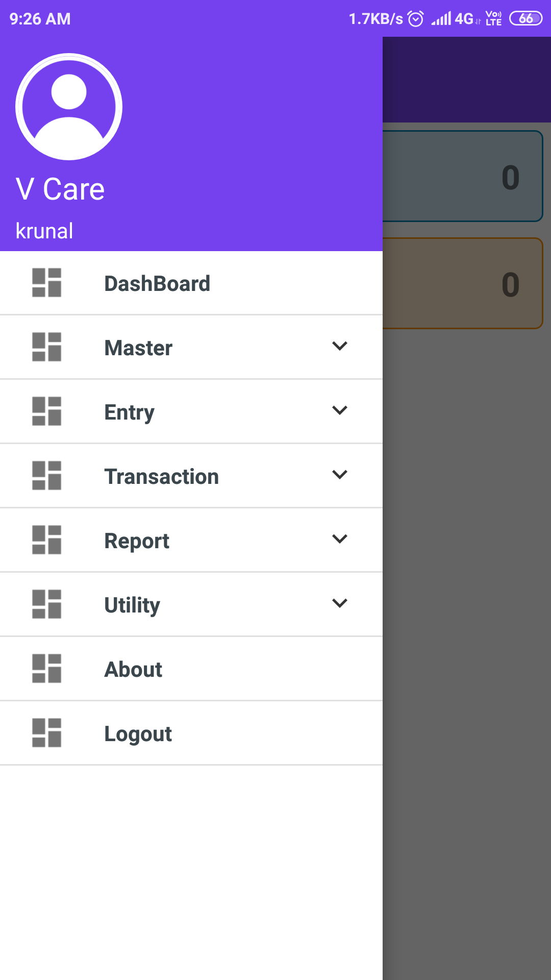Click the grid icon beside Report
551x980 pixels.
point(46,540)
